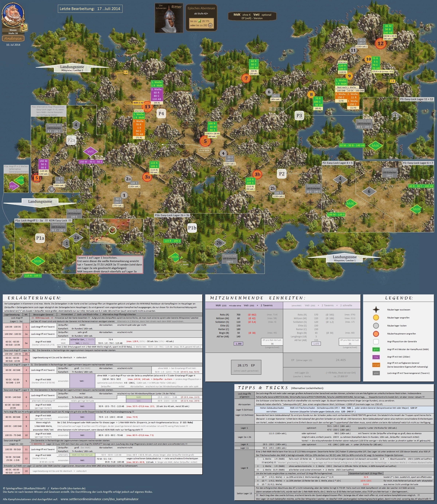Click orange camp marker 8
The width and height of the screenshot is (437, 504).
click(311, 94)
